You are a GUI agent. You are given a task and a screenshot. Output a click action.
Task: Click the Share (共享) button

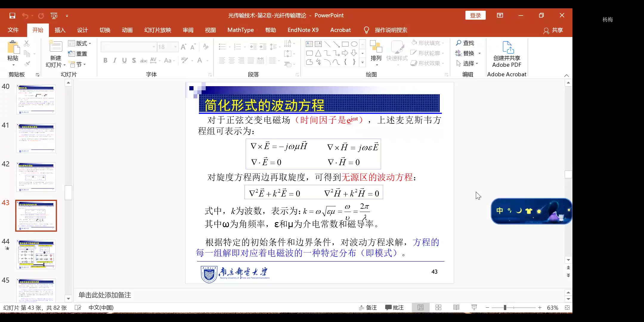pos(553,30)
